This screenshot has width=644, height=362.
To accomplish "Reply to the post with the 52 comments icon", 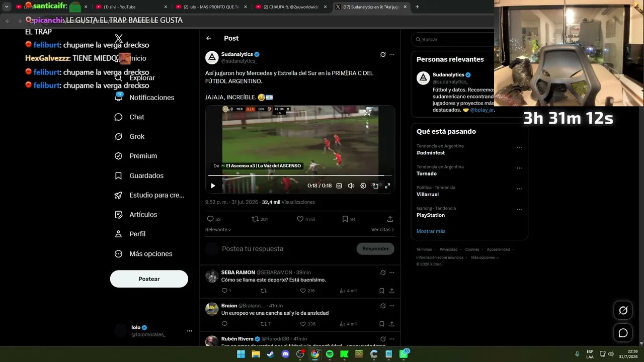I will click(214, 219).
